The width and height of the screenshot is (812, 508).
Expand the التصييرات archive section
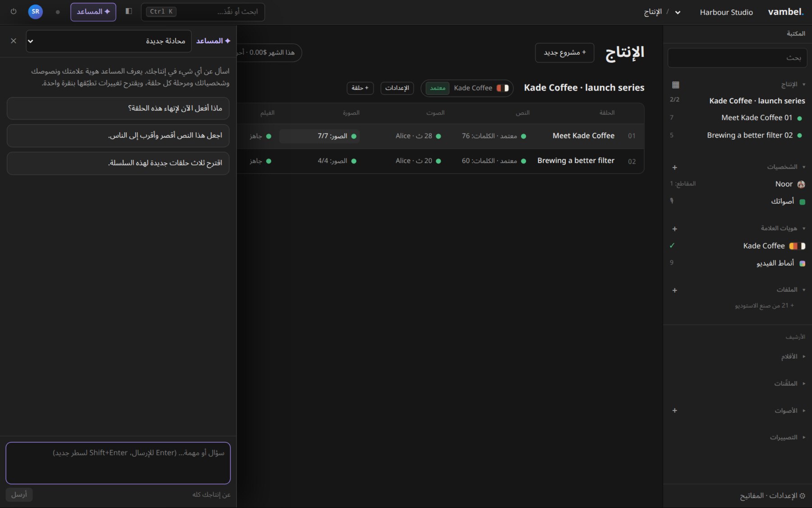[x=787, y=437]
